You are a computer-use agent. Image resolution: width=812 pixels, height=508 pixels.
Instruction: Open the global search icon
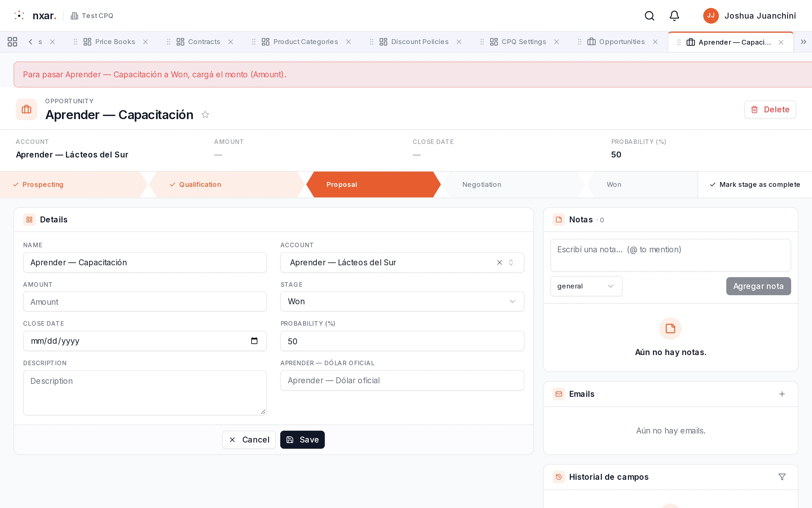[x=650, y=16]
